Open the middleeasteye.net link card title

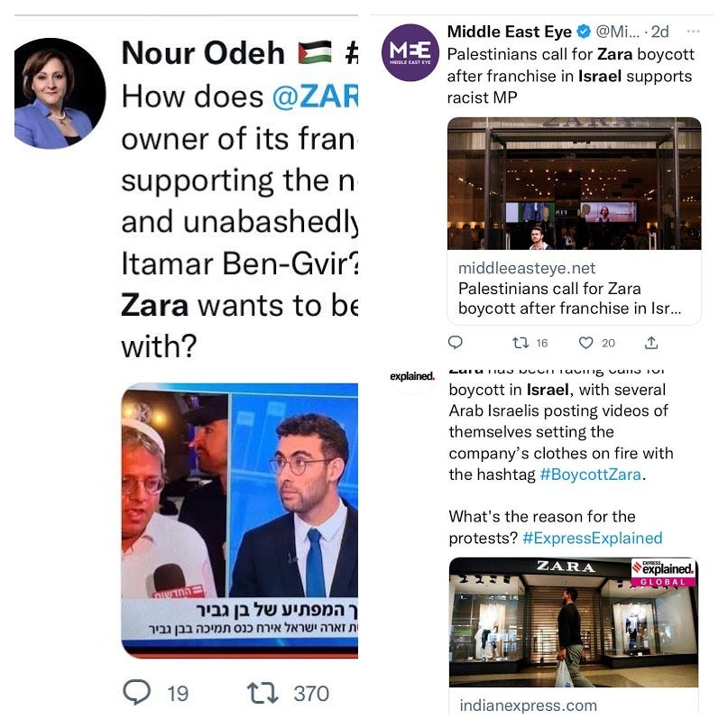coord(569,298)
